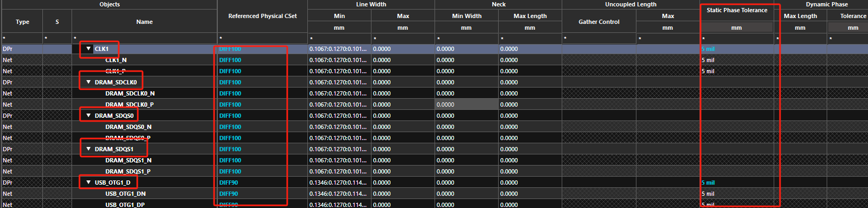Select the Net type cell of DRAM_SDQS0_N

[x=22, y=127]
